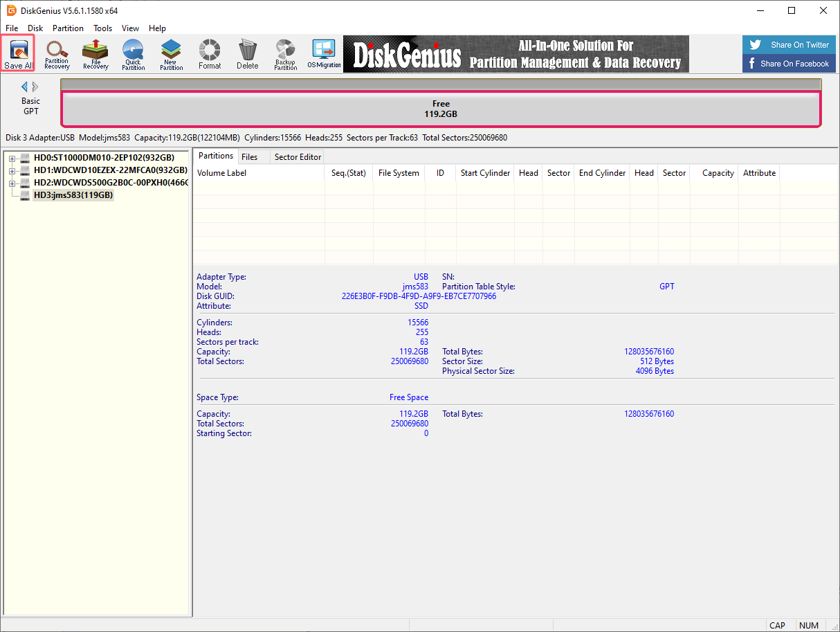Open the Partition Recovery tool

57,53
